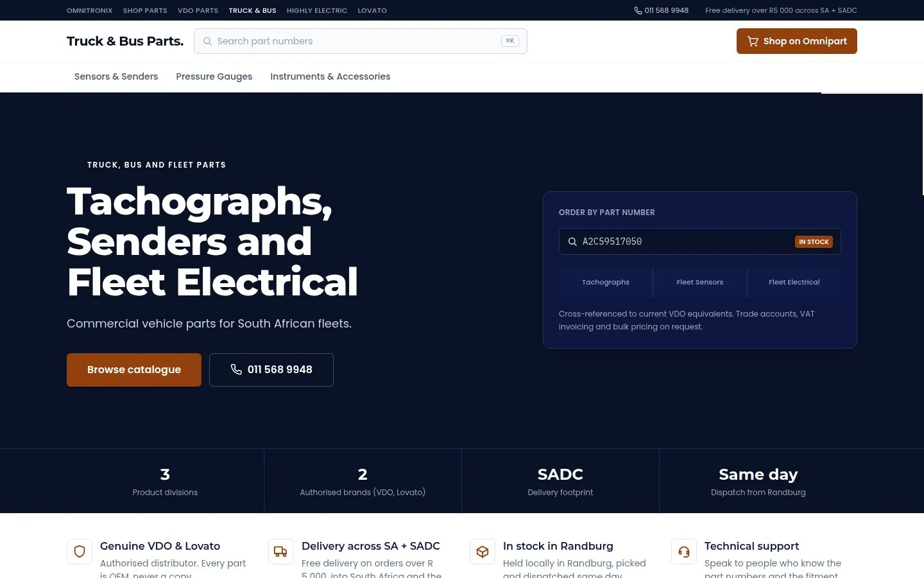This screenshot has height=578, width=924.
Task: Click the 'Delivery across SA + SADC' heading
Action: (371, 546)
